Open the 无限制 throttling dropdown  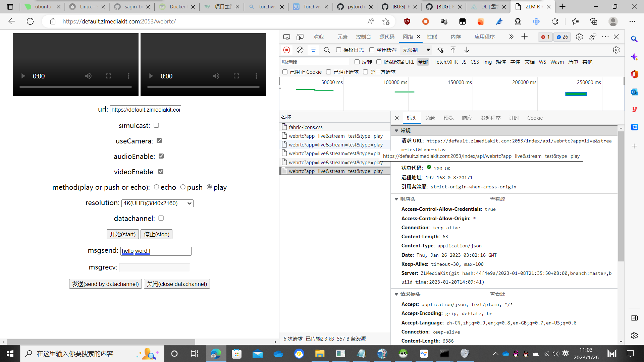click(x=416, y=50)
